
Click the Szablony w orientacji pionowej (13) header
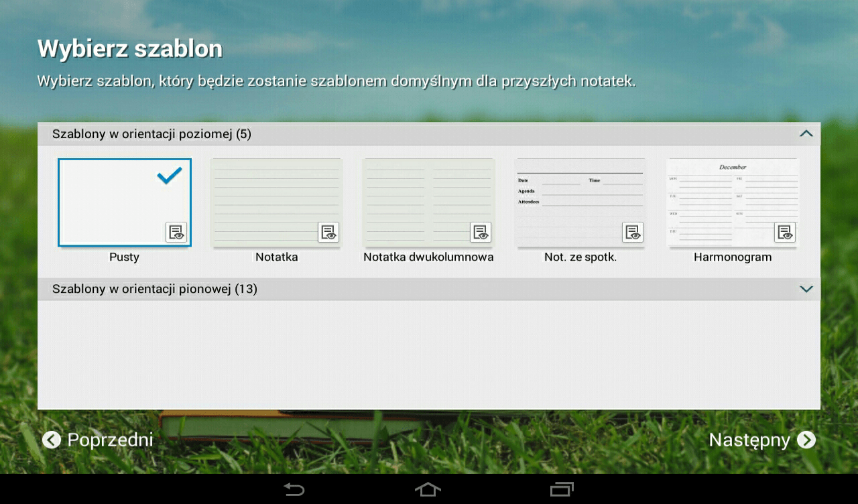coord(155,289)
